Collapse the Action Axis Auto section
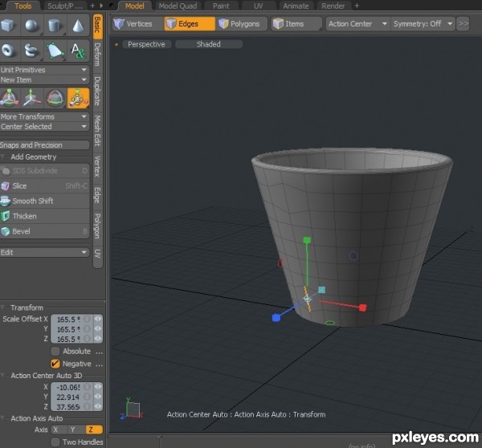 point(2,418)
